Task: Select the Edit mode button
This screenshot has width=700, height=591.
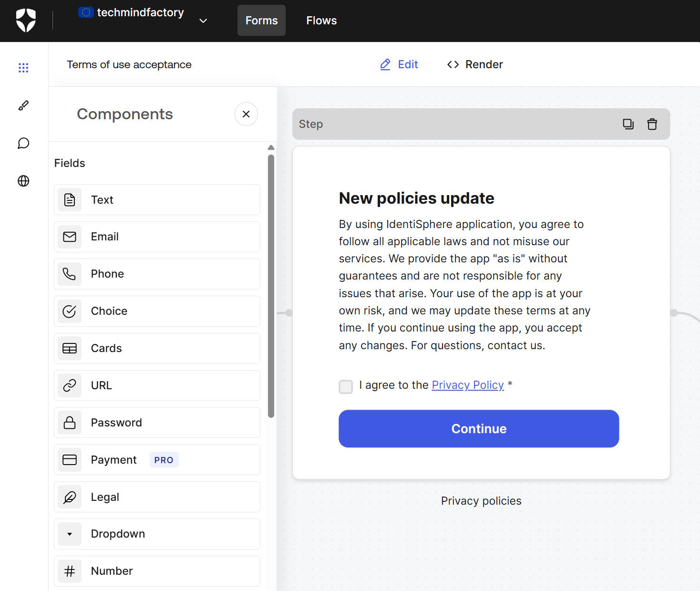Action: click(x=399, y=64)
